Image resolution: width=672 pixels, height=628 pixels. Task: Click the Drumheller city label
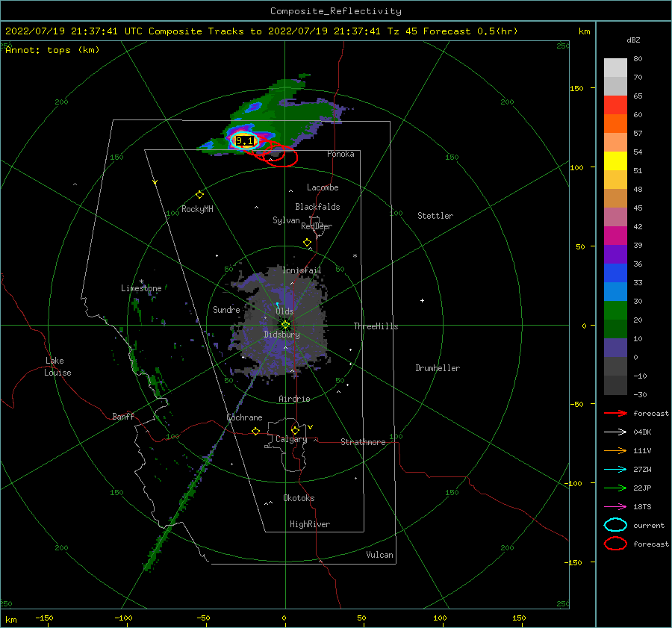click(x=438, y=368)
